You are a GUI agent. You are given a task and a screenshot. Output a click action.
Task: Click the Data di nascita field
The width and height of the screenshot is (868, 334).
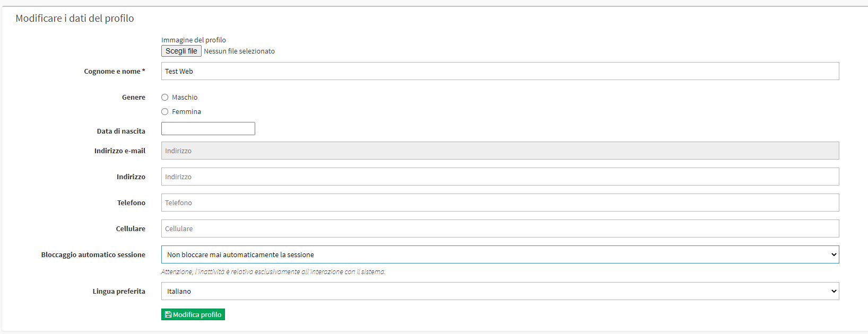coord(208,129)
